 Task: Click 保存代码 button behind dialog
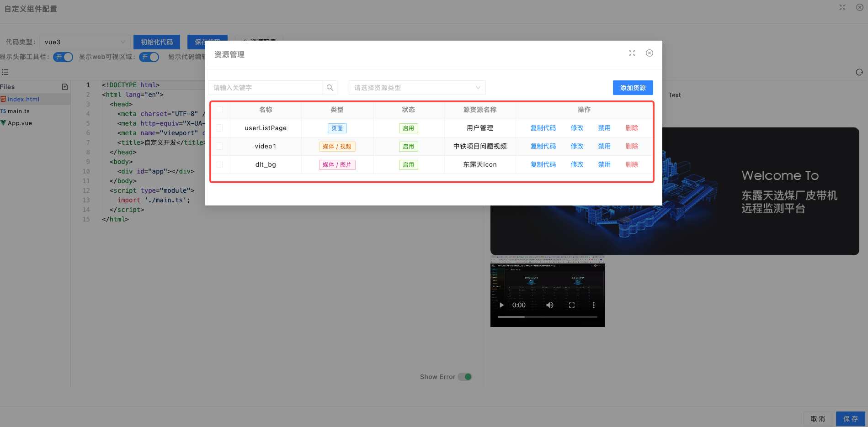coord(208,42)
